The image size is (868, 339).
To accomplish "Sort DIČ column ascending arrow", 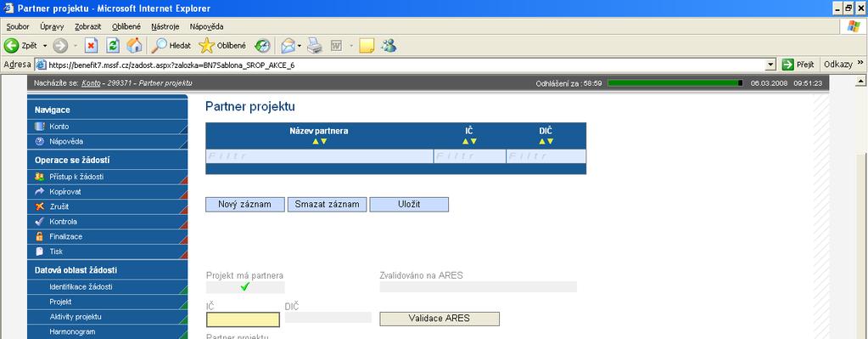I will tap(542, 141).
